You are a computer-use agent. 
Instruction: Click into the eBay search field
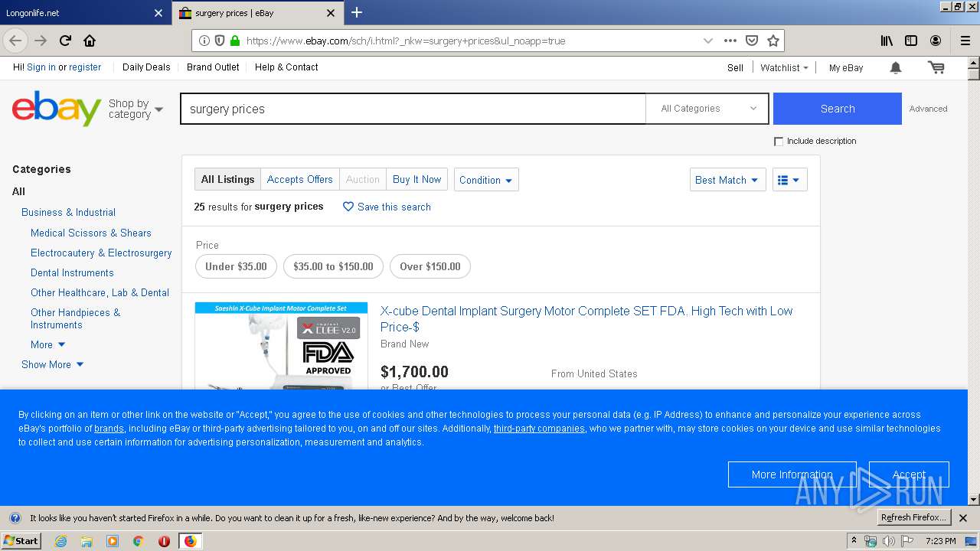pos(413,109)
